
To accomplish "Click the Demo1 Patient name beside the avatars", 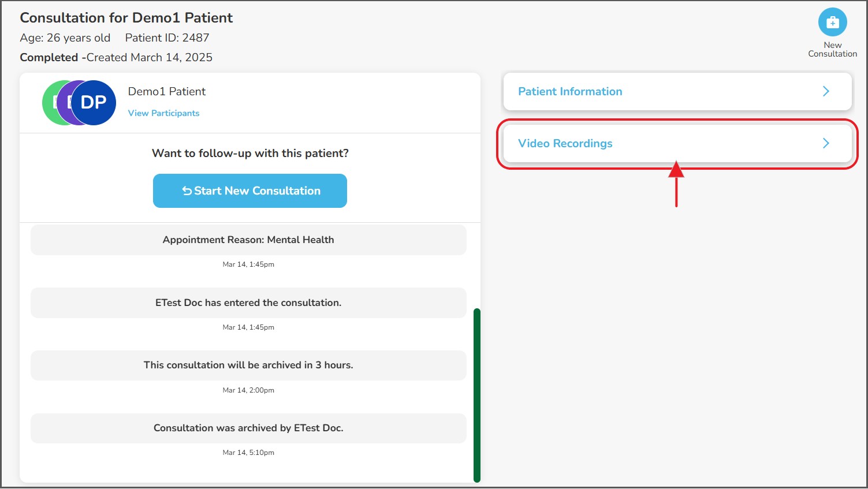I will click(166, 91).
